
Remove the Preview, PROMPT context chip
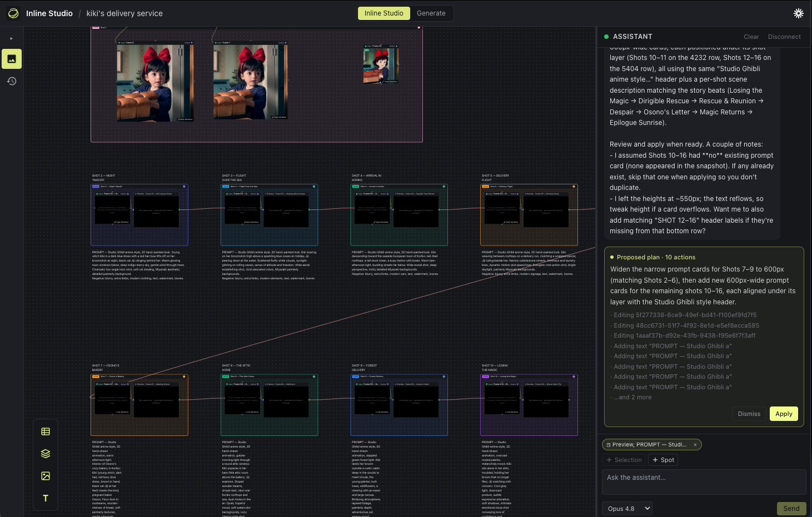coord(695,445)
